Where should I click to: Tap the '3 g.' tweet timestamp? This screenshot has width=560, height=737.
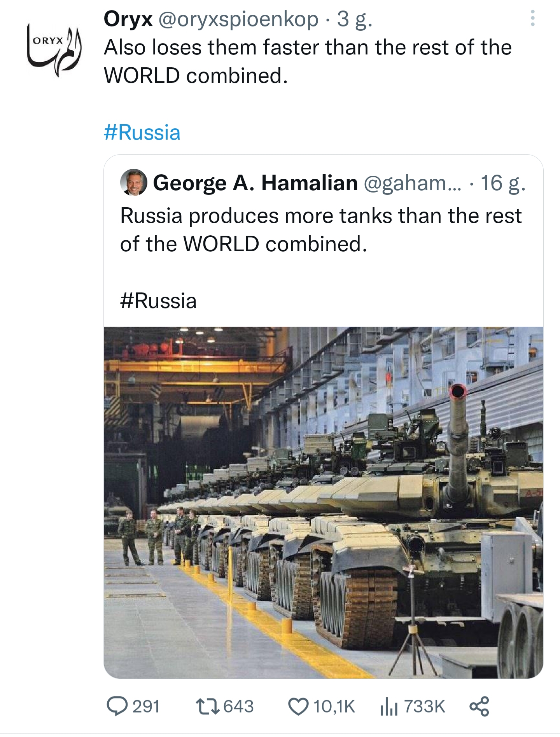tap(355, 19)
